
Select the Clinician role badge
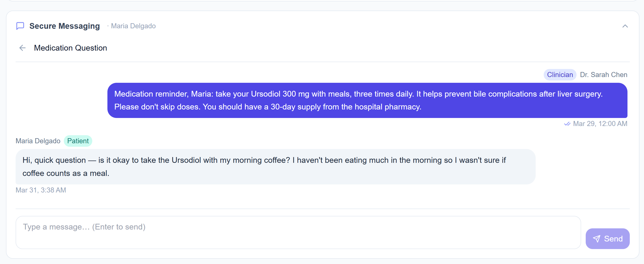click(560, 74)
